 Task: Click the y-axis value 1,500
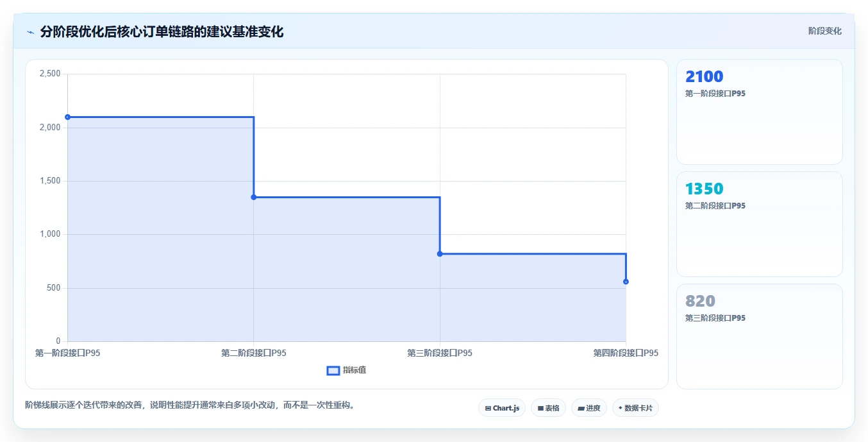pos(50,181)
